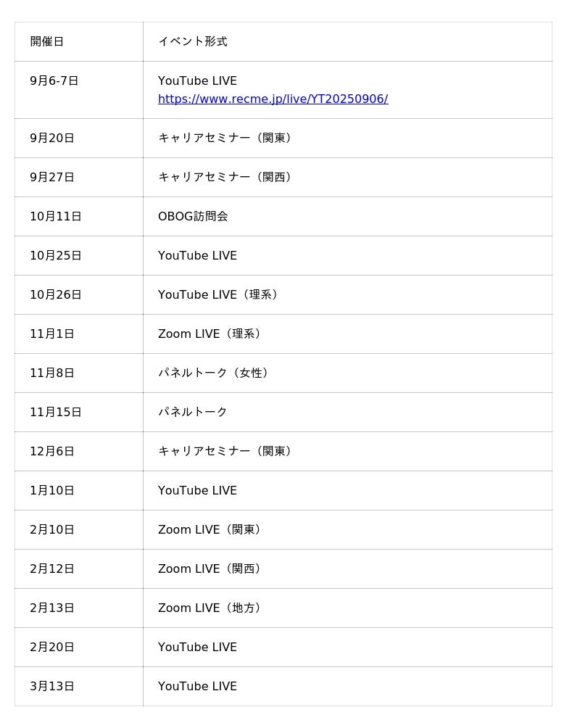Screen dimensions: 580x728
Task: Select パネルトーク（女性） event cell
Action: [347, 373]
